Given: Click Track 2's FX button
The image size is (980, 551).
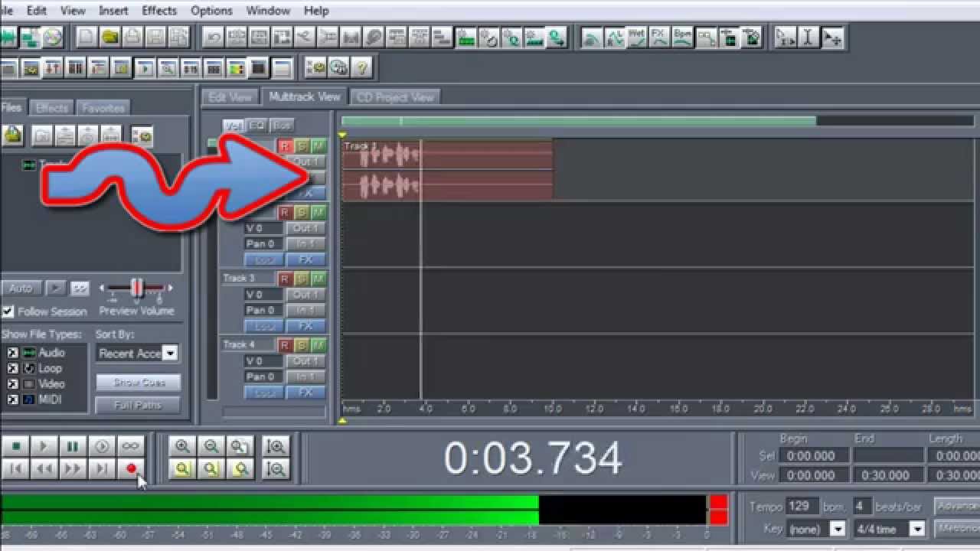Looking at the screenshot, I should [x=305, y=259].
